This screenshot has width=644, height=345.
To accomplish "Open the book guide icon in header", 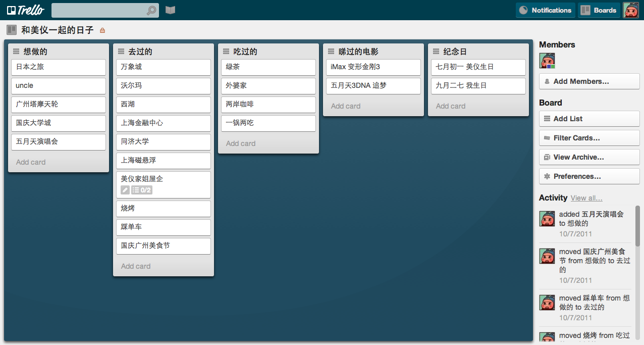I will click(x=170, y=10).
